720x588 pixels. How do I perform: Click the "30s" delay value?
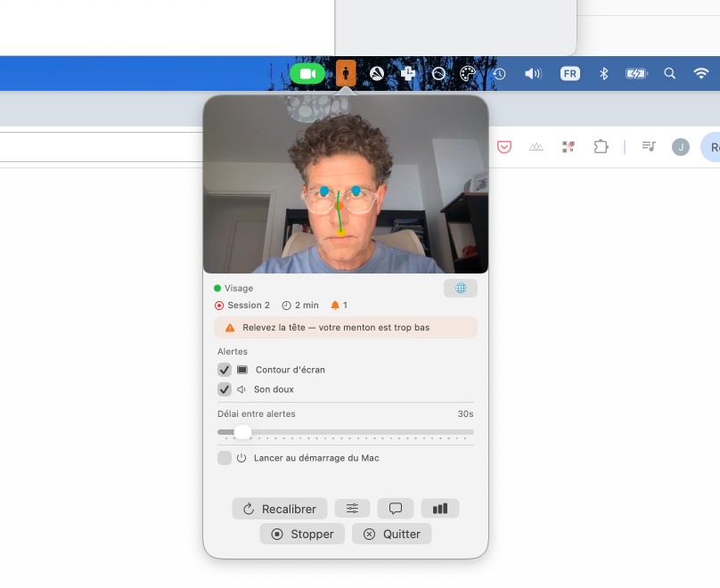click(x=465, y=413)
